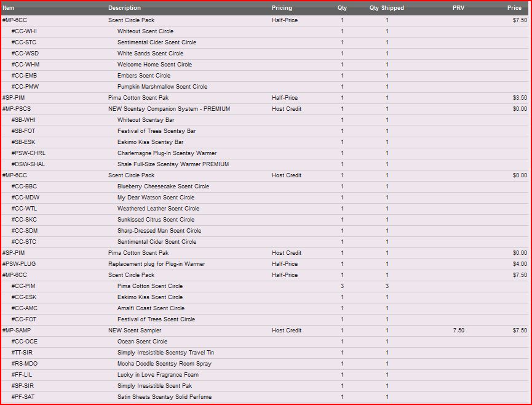Viewport: 532px width, 405px height.
Task: Click item code #CC-PMW
Action: click(x=25, y=87)
